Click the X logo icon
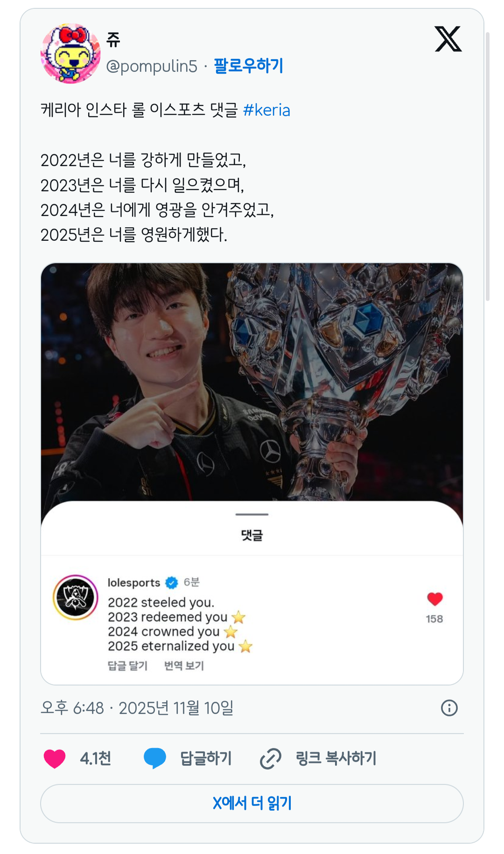504x854 pixels. (x=448, y=39)
